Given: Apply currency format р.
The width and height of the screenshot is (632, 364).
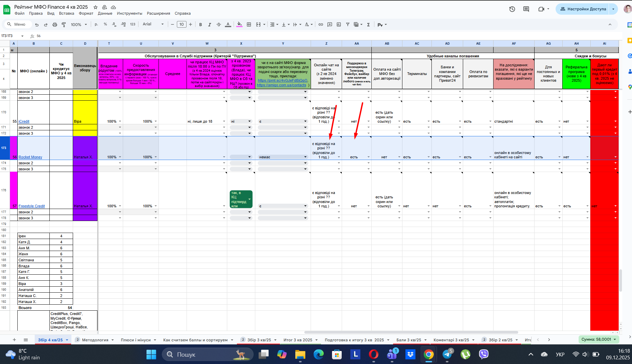Looking at the screenshot, I should [x=96, y=24].
